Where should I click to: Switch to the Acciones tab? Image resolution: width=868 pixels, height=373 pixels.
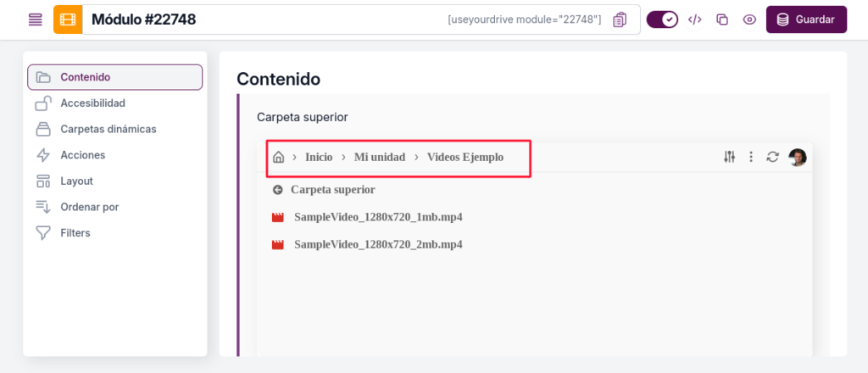(x=115, y=155)
